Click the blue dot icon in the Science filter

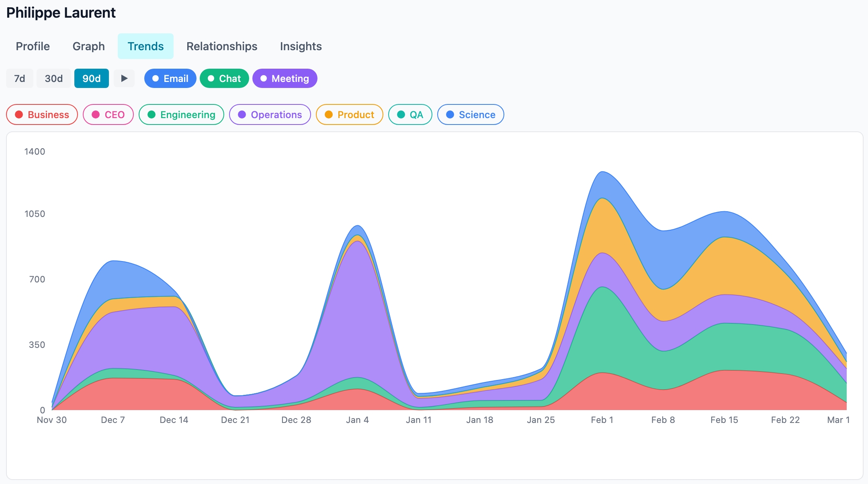point(450,114)
